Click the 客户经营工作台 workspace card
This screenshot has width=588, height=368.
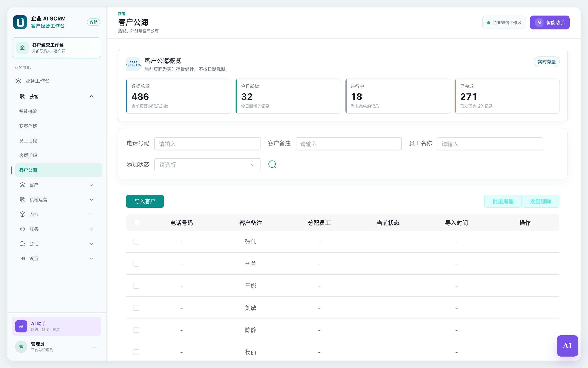coord(57,48)
